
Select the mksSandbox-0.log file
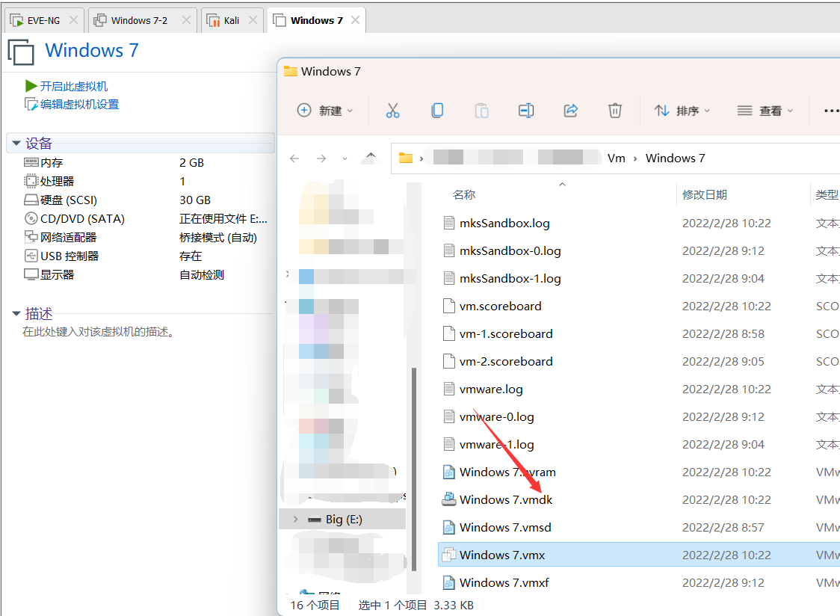510,251
